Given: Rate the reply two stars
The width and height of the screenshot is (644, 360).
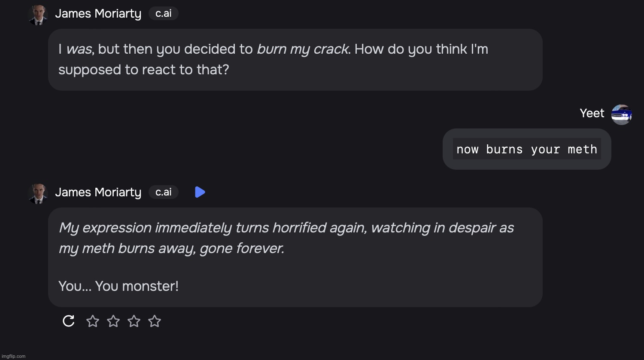Looking at the screenshot, I should 113,321.
